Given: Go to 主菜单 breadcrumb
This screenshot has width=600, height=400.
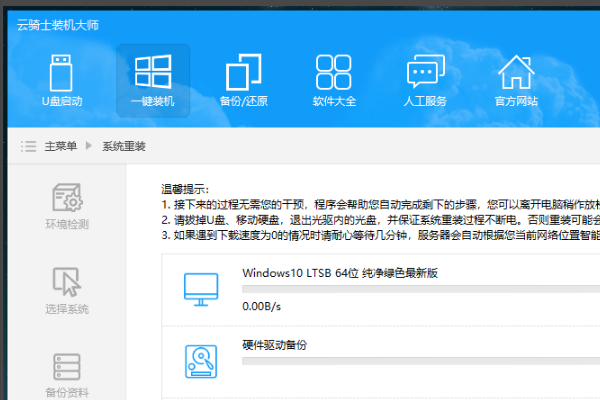Looking at the screenshot, I should (60, 146).
